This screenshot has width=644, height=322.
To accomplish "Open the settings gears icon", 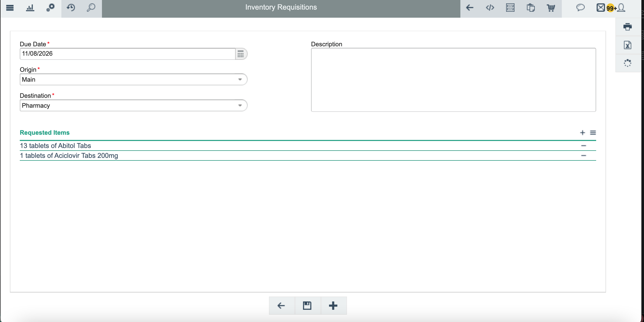I will pyautogui.click(x=50, y=8).
